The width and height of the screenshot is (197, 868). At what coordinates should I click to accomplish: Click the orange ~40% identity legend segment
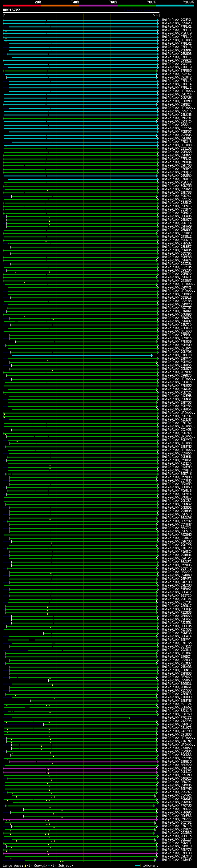point(61,6)
